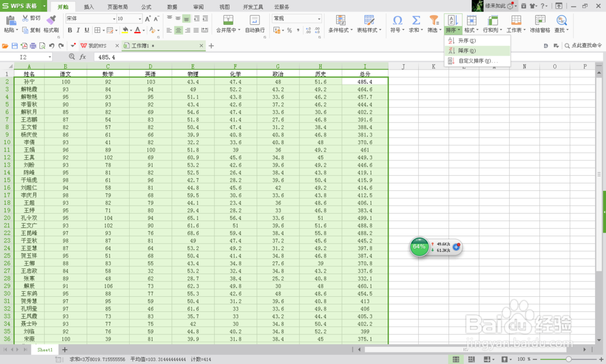The image size is (606, 364).
Task: Expand the Paste (粘贴) dropdown arrow
Action: [17, 30]
